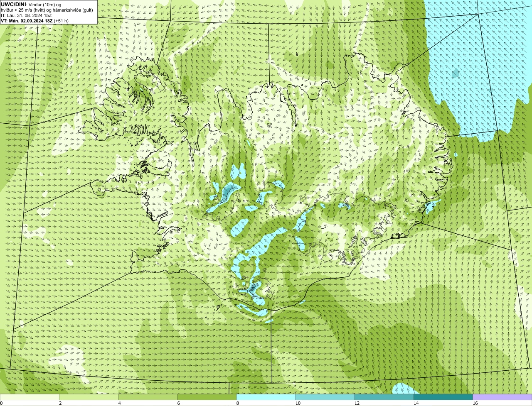
Task: Click the pale yellow 0–2 legend swatch
Action: point(30,397)
